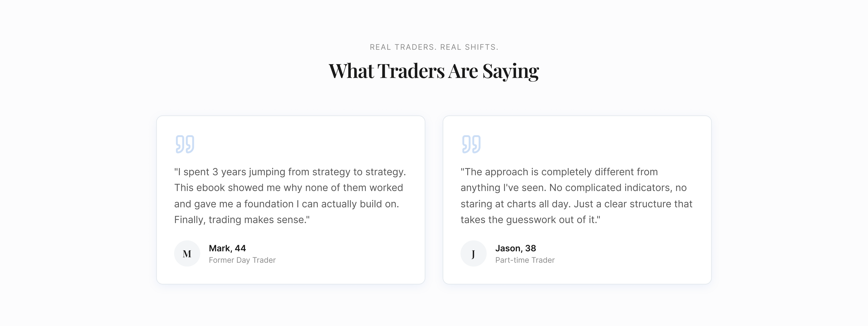Click the line 'takes the guesswork out of it.'

(x=530, y=220)
